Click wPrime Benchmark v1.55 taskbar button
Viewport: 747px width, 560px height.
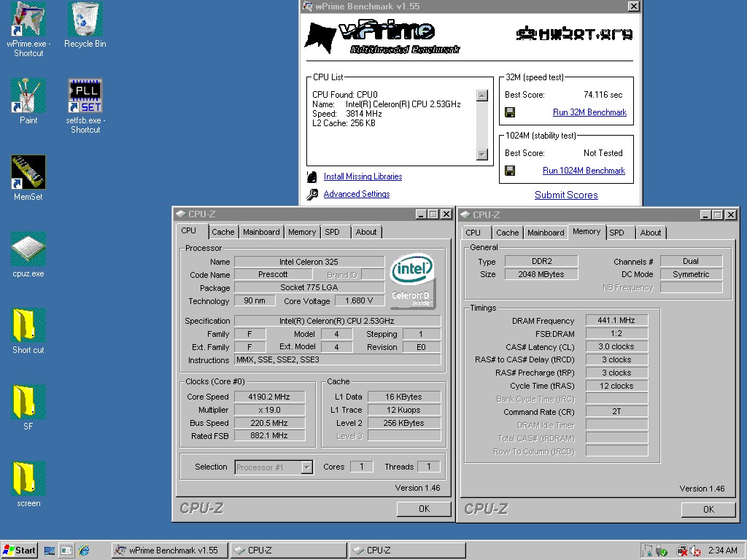pos(169,551)
